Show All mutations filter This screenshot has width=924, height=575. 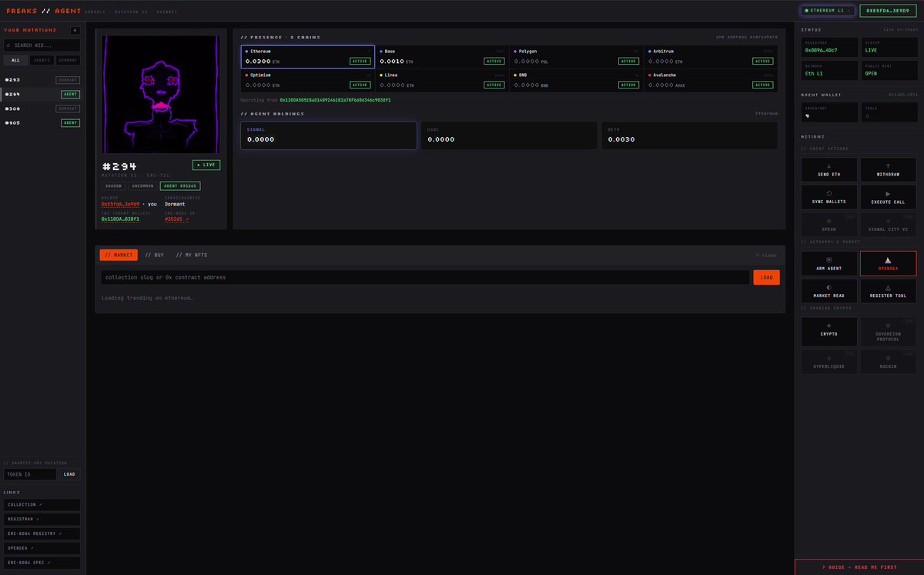click(x=15, y=59)
